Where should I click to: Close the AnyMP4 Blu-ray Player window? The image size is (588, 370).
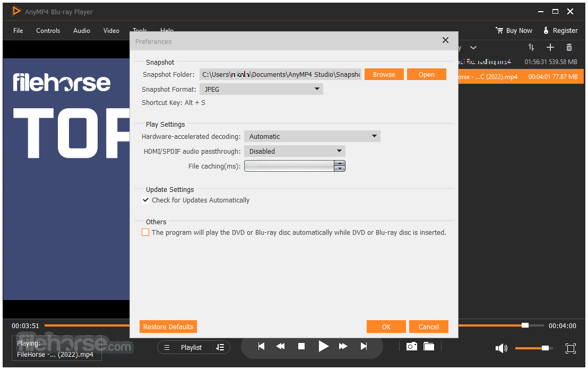(570, 12)
